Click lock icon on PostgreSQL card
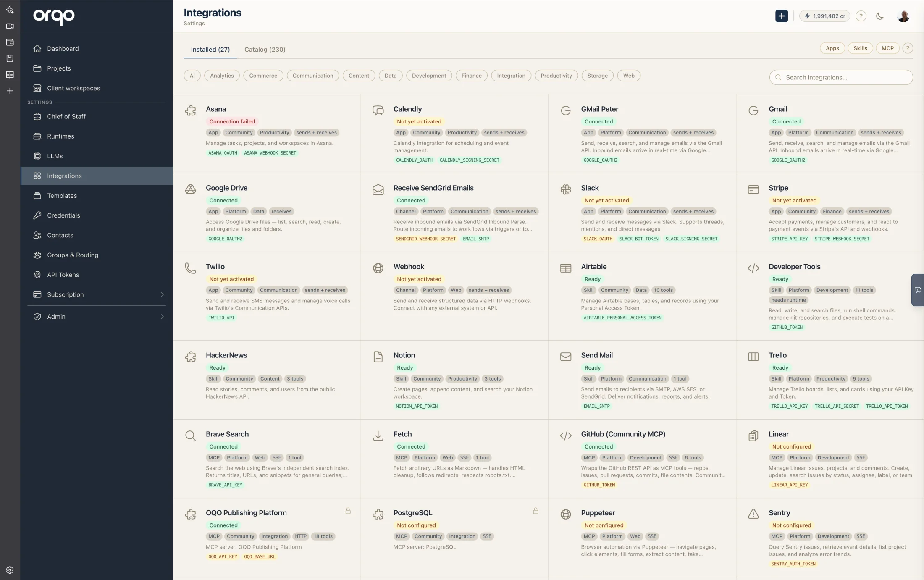This screenshot has width=924, height=580. [x=535, y=511]
